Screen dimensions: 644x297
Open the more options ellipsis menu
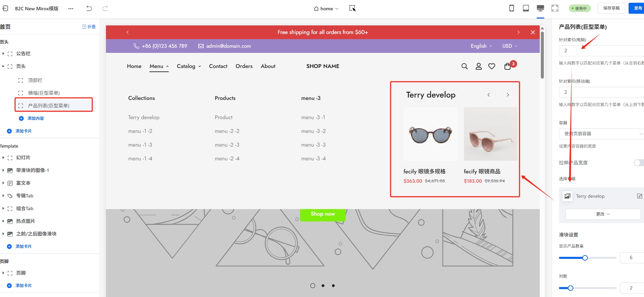(x=71, y=9)
